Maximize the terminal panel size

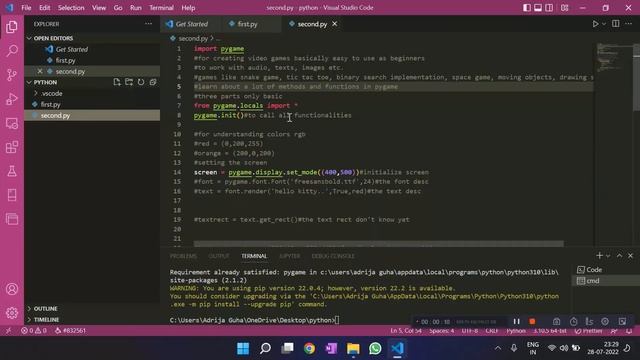pyautogui.click(x=619, y=256)
